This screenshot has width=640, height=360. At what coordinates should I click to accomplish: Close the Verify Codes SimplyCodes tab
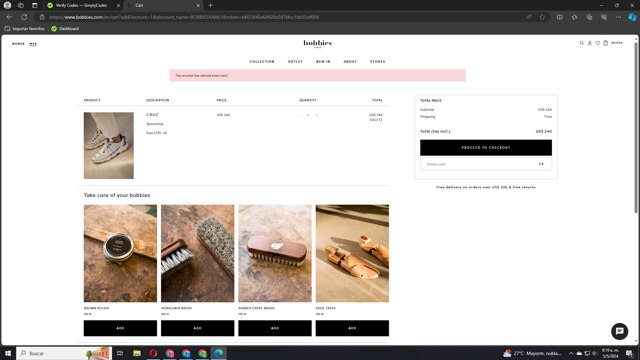118,5
